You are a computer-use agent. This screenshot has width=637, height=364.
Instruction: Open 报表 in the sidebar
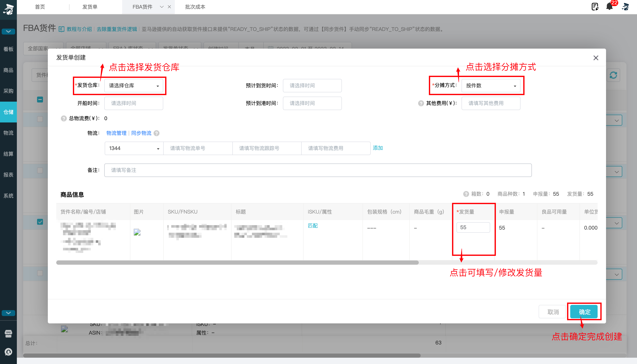[8, 175]
